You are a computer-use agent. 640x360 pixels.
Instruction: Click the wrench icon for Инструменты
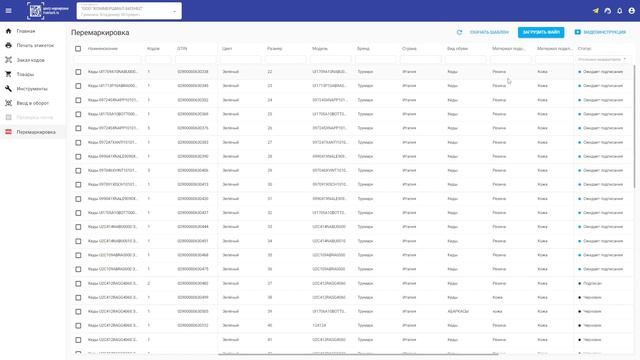(9, 89)
